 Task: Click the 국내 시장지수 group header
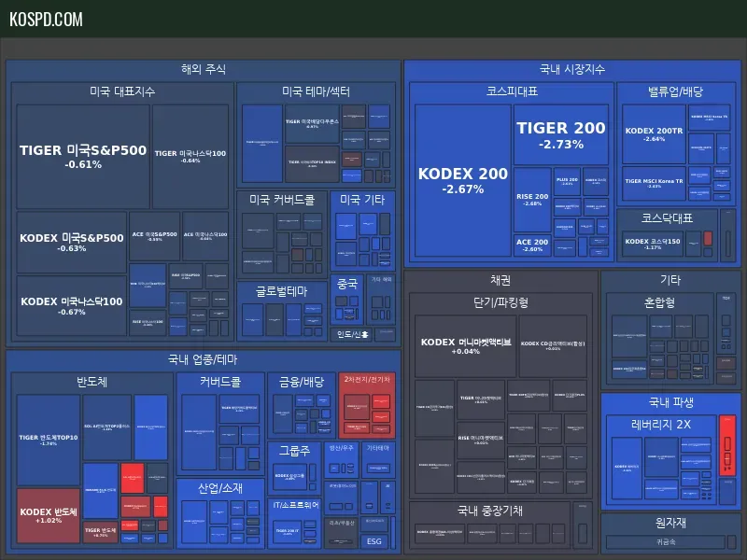coord(572,69)
